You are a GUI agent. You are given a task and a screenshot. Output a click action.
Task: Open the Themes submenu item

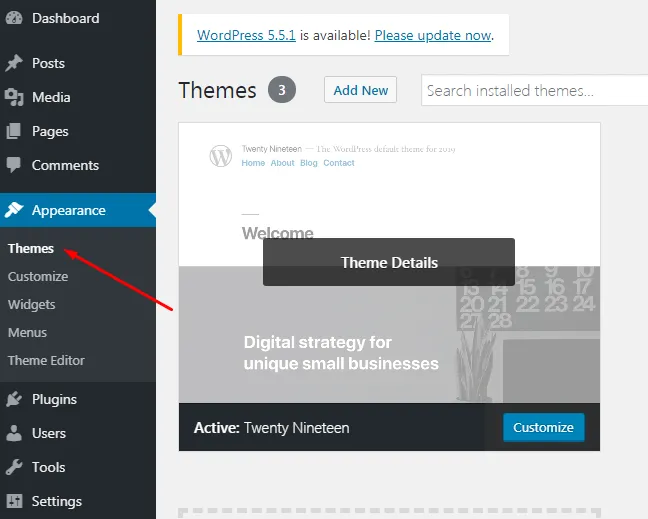31,248
